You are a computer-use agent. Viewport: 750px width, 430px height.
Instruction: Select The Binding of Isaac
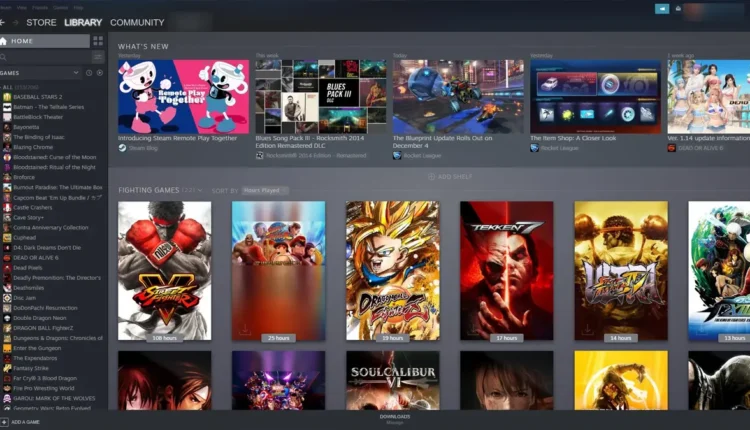coord(39,137)
